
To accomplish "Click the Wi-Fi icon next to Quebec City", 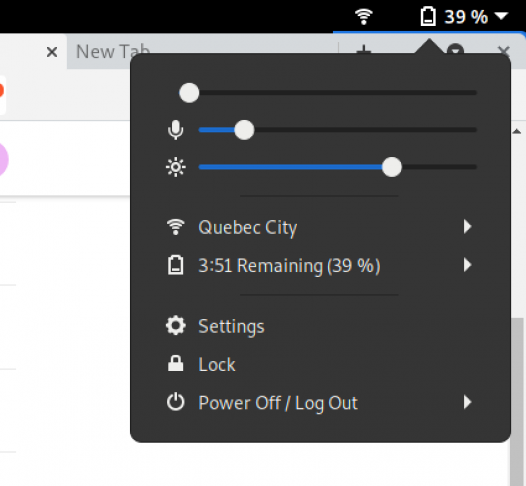I will (x=175, y=227).
